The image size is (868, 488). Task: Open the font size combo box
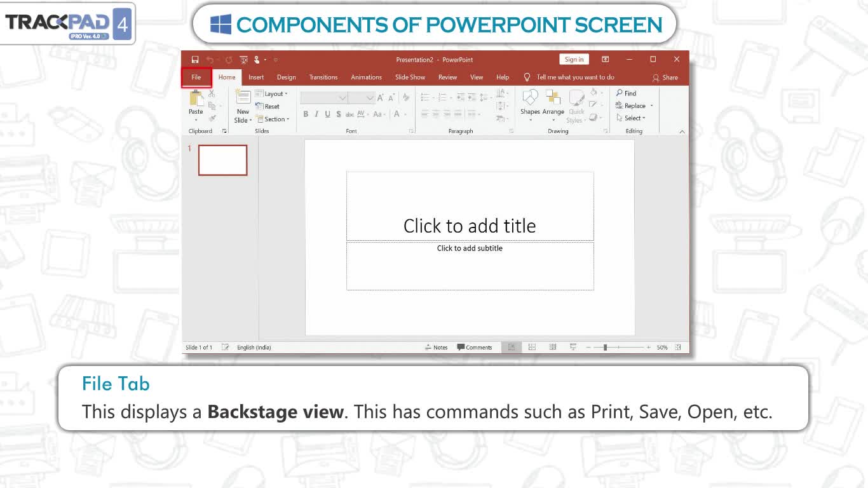click(x=362, y=98)
